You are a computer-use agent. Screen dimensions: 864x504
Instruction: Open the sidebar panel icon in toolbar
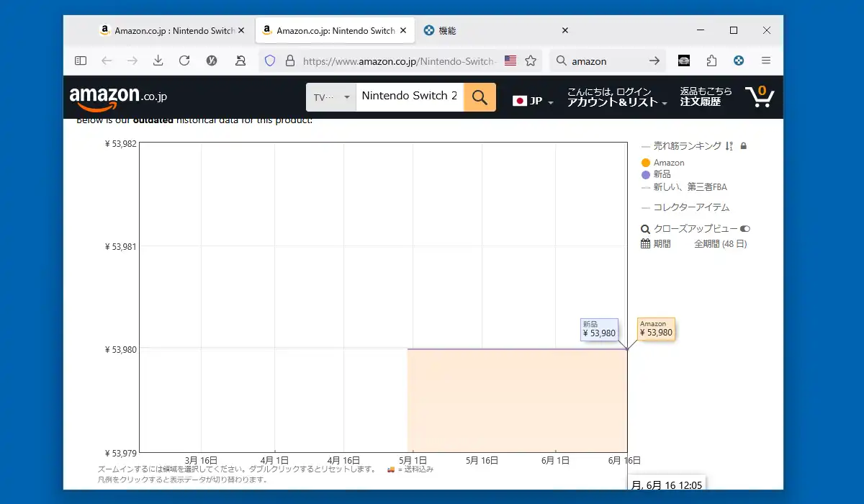(81, 61)
